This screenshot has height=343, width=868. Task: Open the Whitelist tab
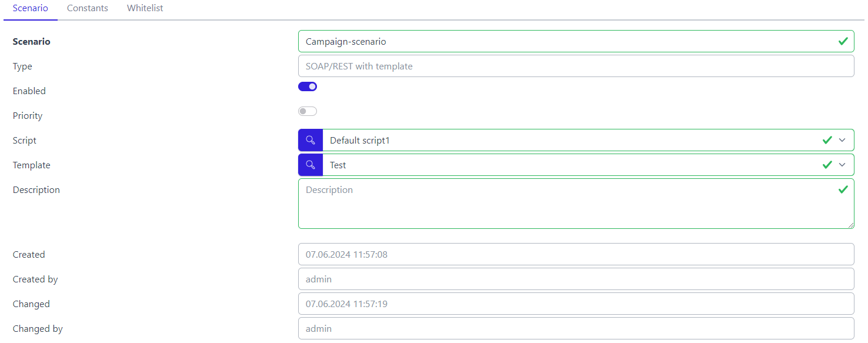coord(145,8)
